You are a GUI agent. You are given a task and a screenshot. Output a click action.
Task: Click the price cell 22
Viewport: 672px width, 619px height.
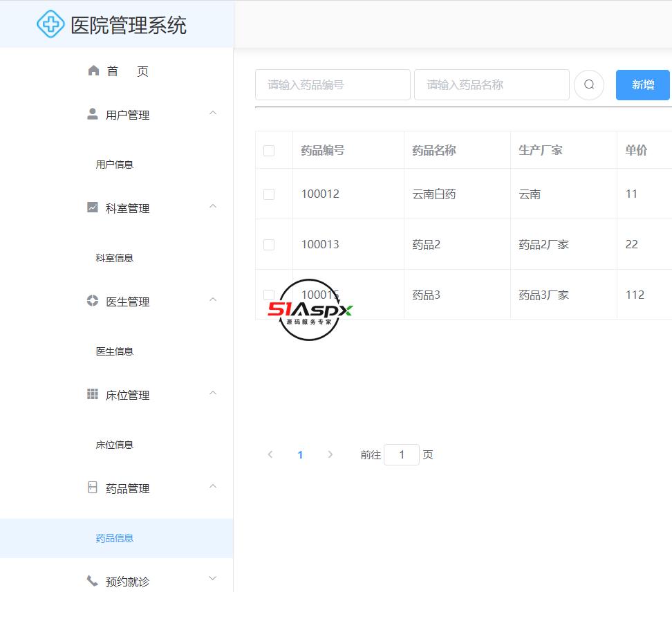coord(632,245)
